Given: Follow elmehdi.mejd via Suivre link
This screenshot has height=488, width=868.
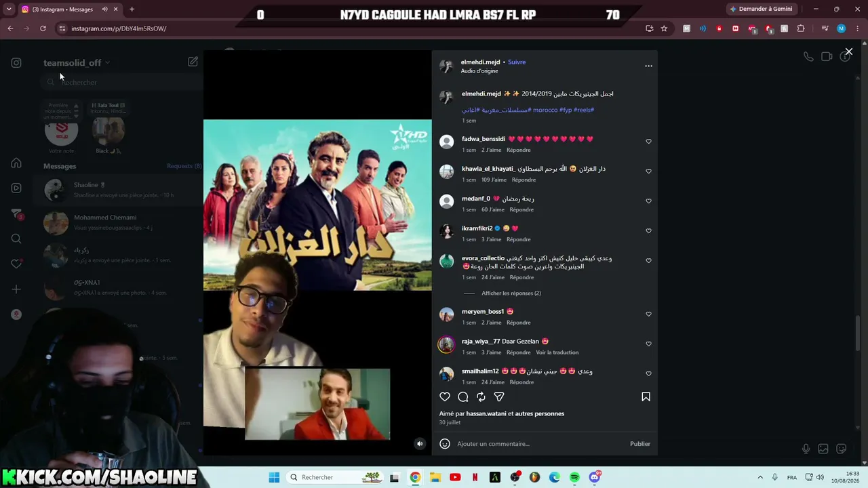Looking at the screenshot, I should tap(517, 62).
